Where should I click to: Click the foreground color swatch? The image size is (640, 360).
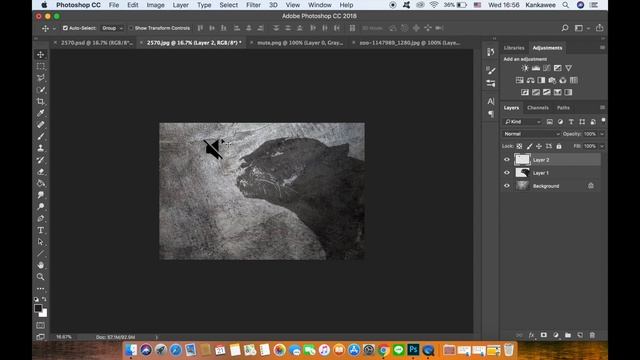point(38,309)
